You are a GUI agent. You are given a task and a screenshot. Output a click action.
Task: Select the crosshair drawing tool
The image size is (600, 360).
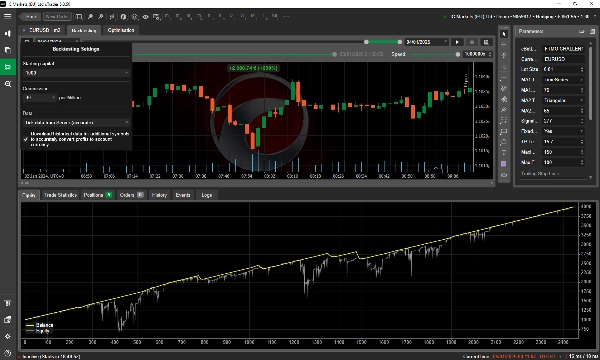(x=504, y=45)
